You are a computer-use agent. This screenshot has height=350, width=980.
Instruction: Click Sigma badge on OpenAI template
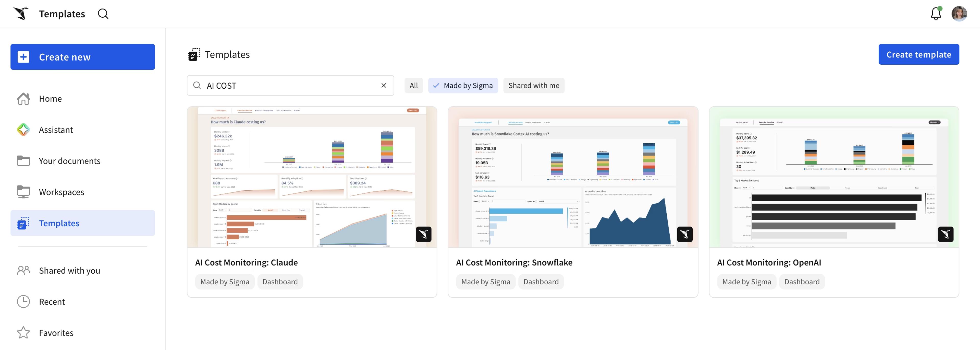pyautogui.click(x=946, y=234)
